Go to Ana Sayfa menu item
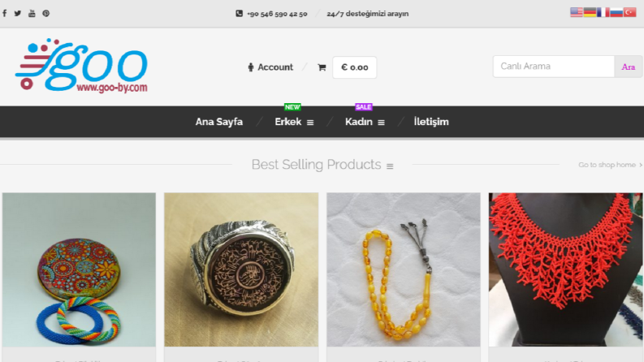The width and height of the screenshot is (644, 362). (x=219, y=122)
